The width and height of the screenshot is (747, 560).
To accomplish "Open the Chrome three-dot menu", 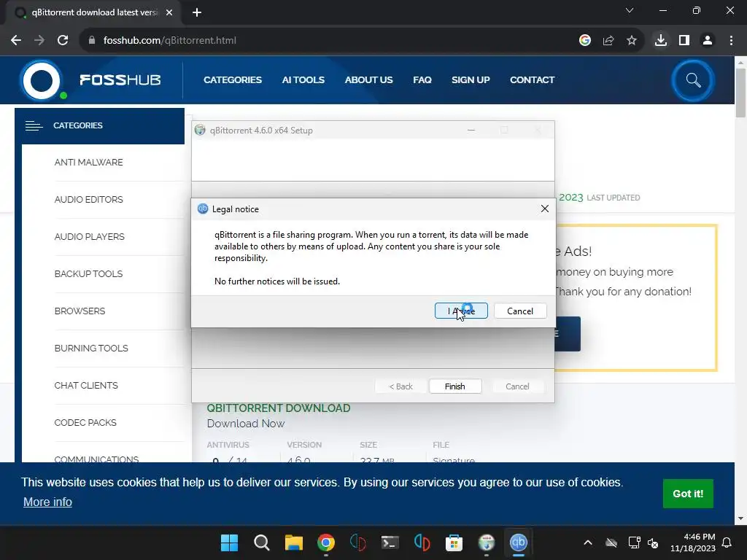I will tap(731, 41).
